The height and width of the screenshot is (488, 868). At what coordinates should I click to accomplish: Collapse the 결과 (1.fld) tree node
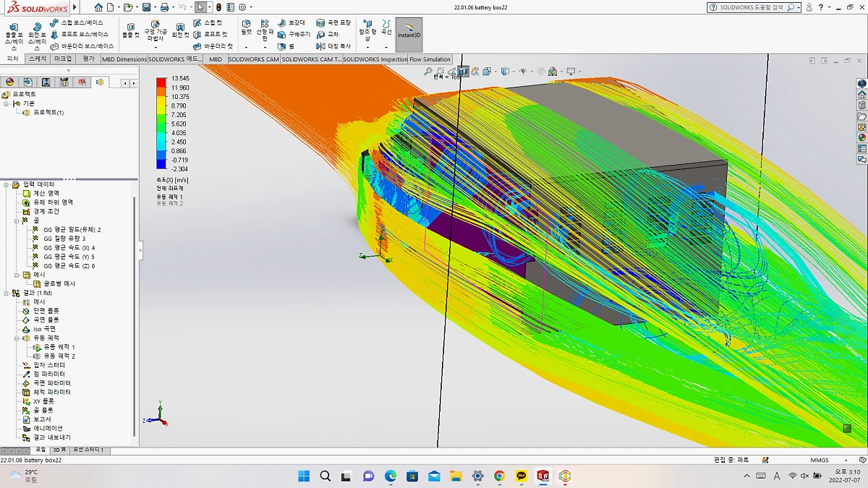(7, 293)
